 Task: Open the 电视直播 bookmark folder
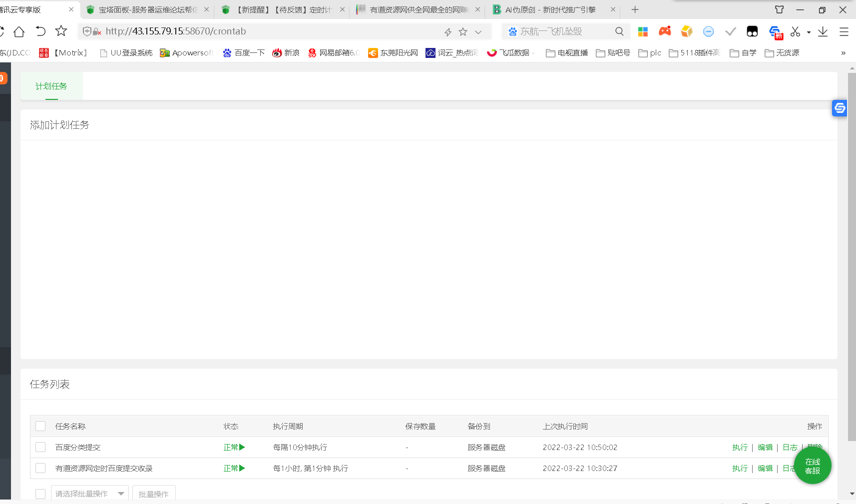tap(567, 53)
